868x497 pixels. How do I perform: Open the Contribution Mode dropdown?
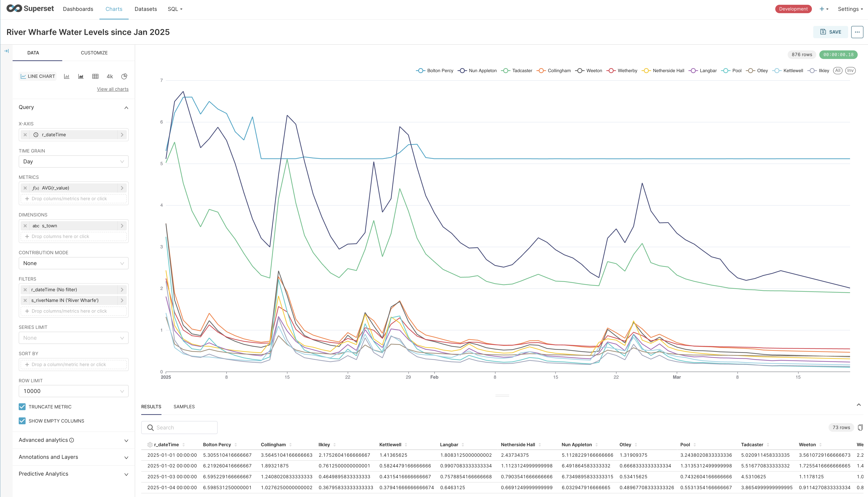[73, 264]
